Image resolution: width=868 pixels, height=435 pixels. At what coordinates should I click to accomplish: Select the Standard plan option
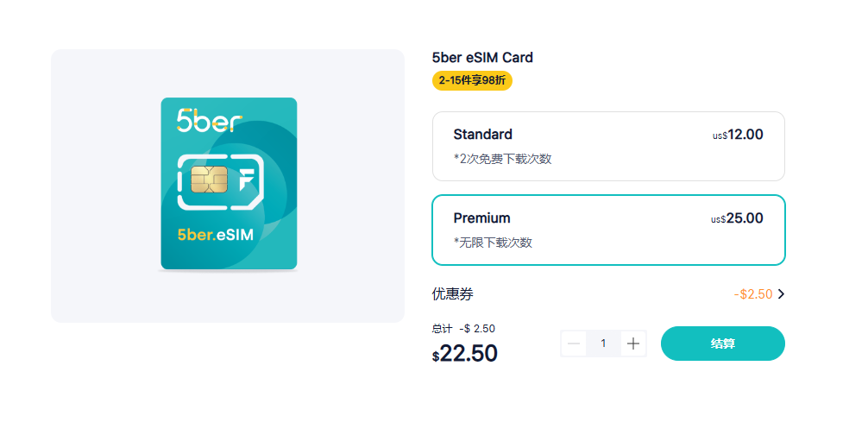tap(608, 147)
